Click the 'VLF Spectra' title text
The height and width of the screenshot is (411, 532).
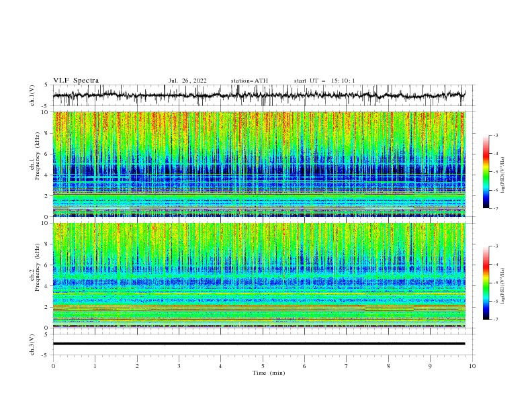[x=76, y=81]
